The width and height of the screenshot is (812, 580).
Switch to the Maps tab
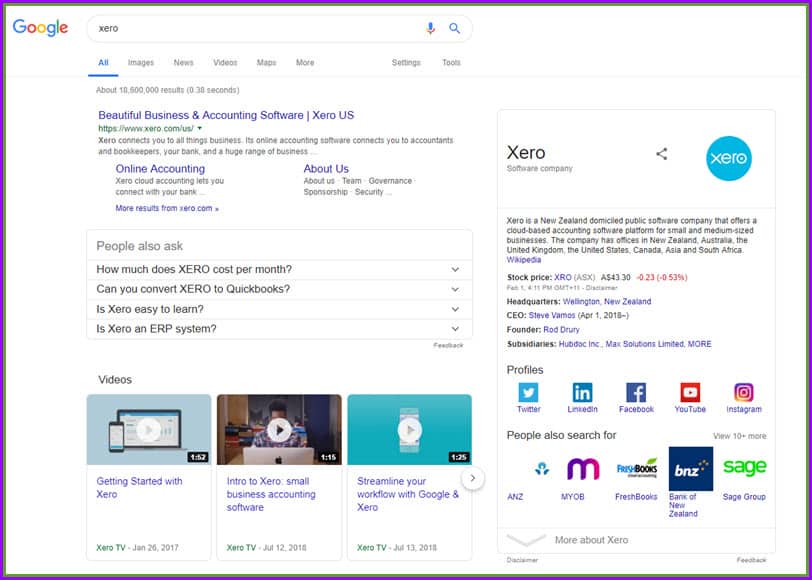266,63
